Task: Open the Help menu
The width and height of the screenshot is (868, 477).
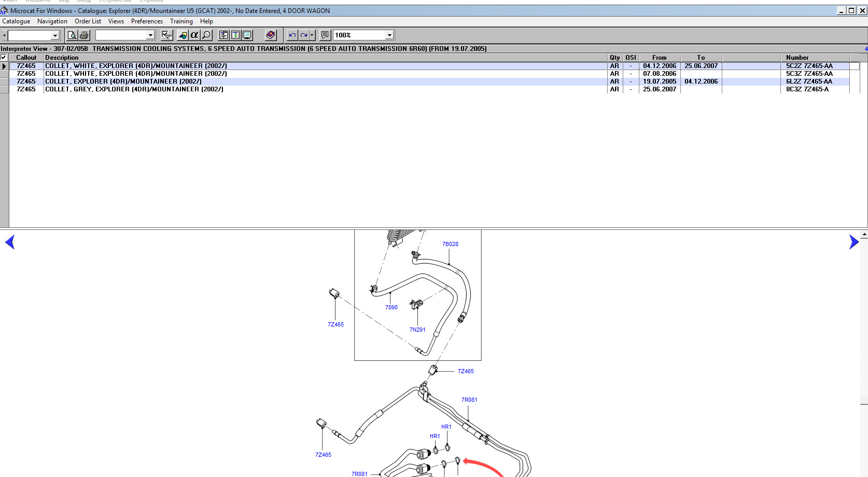Action: [x=206, y=21]
